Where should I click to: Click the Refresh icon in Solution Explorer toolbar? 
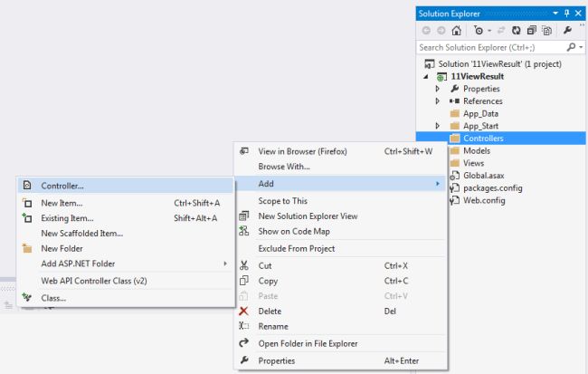point(517,31)
